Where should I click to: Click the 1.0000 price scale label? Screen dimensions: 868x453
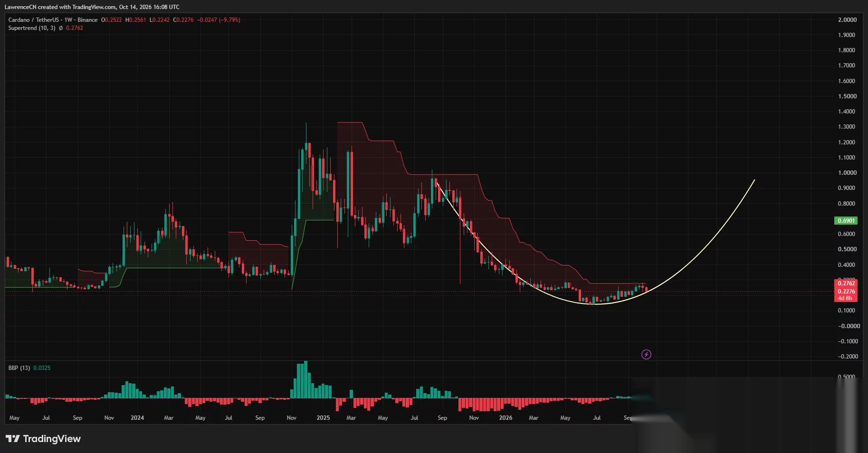pyautogui.click(x=847, y=173)
